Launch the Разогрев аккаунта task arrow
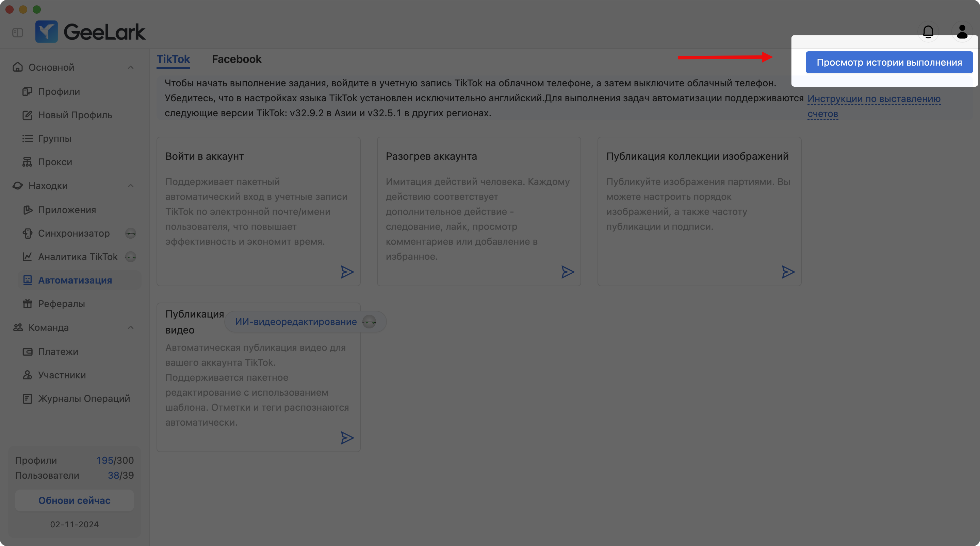The width and height of the screenshot is (980, 546). 568,272
